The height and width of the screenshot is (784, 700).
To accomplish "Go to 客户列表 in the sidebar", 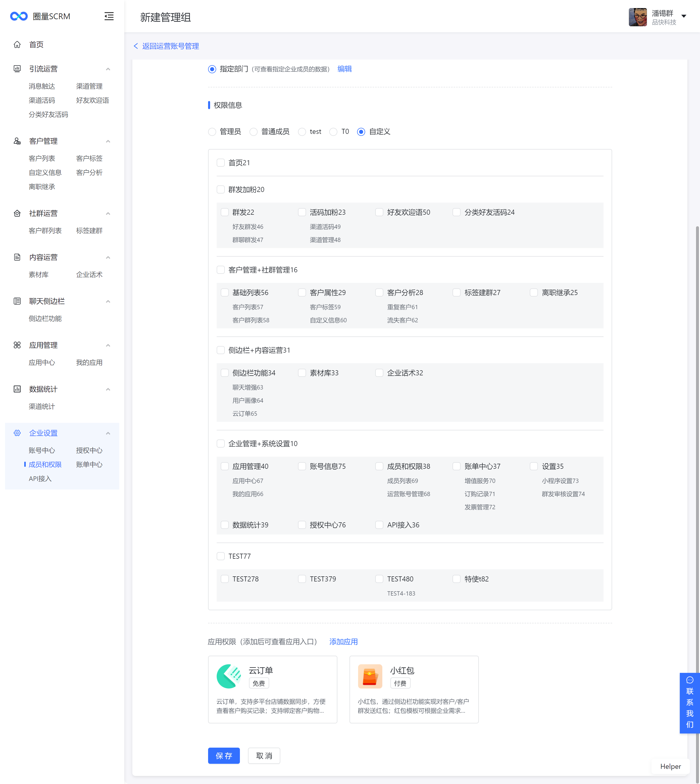I will coord(42,159).
